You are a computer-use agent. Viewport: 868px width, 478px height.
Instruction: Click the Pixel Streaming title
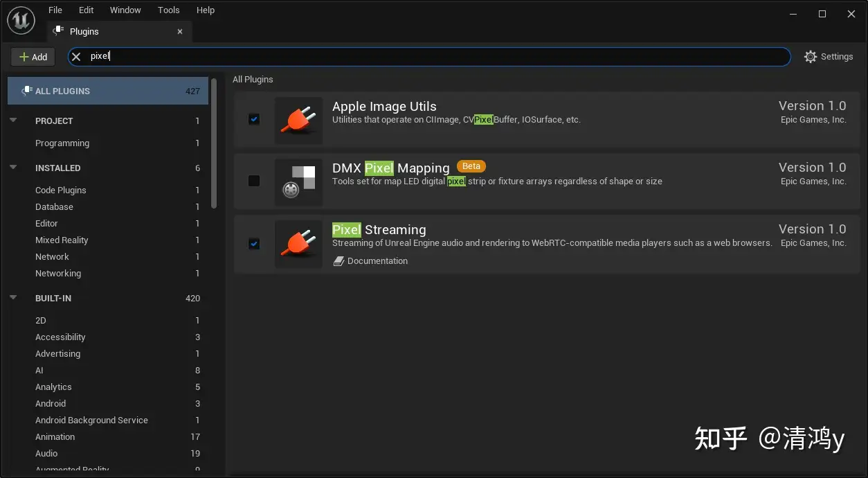point(379,229)
